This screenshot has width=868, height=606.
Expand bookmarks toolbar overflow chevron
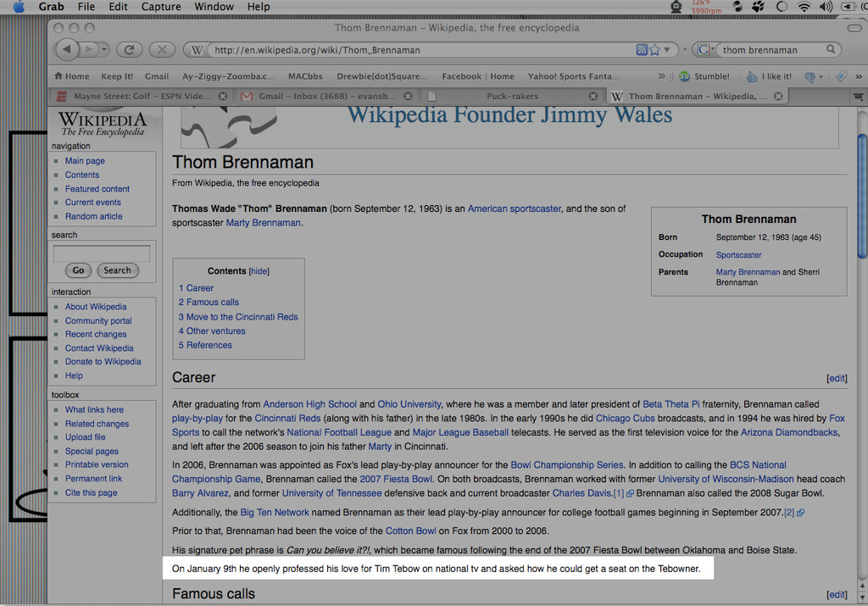[661, 75]
